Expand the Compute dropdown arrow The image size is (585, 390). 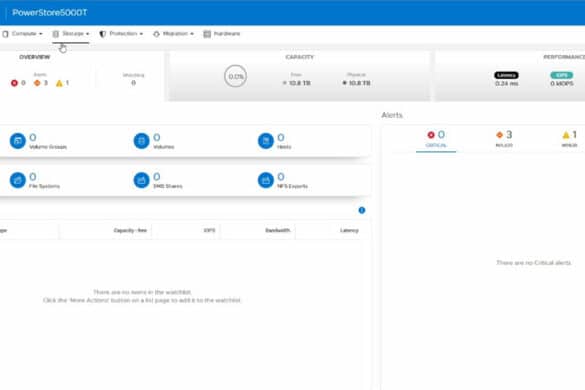(41, 34)
